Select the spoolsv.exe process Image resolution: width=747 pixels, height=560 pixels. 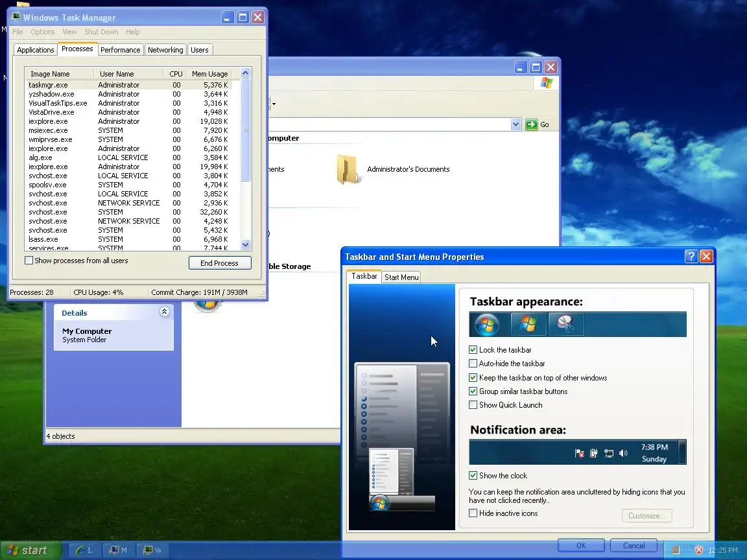128,185
